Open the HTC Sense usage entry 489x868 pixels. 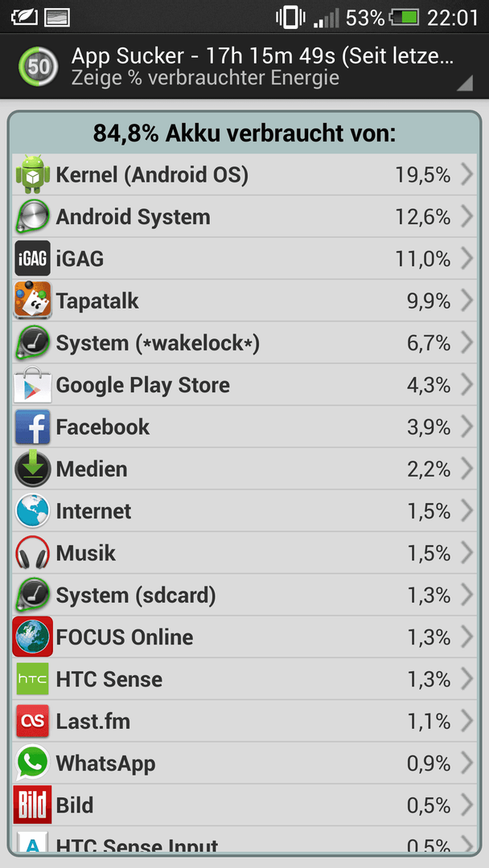coord(244,678)
